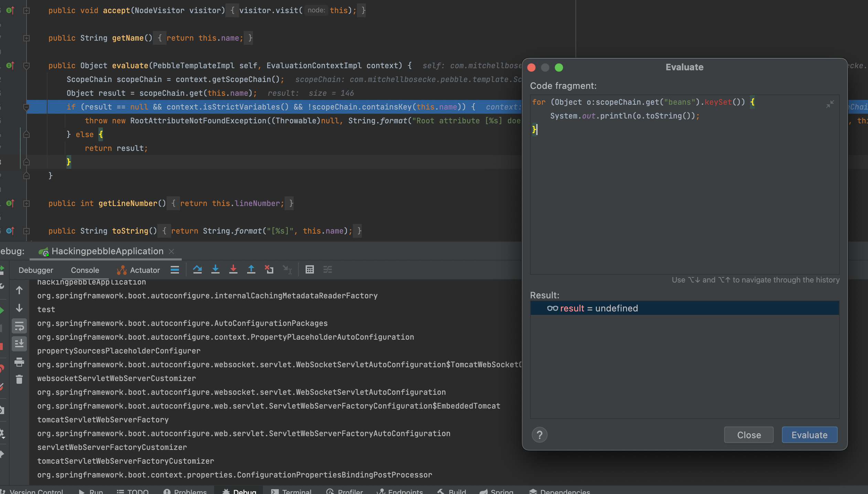The width and height of the screenshot is (868, 494).
Task: Toggle scroll to end of console
Action: pos(19,343)
